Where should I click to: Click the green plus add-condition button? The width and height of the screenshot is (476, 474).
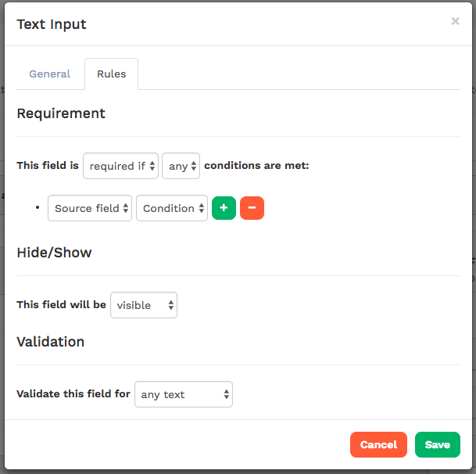point(224,208)
